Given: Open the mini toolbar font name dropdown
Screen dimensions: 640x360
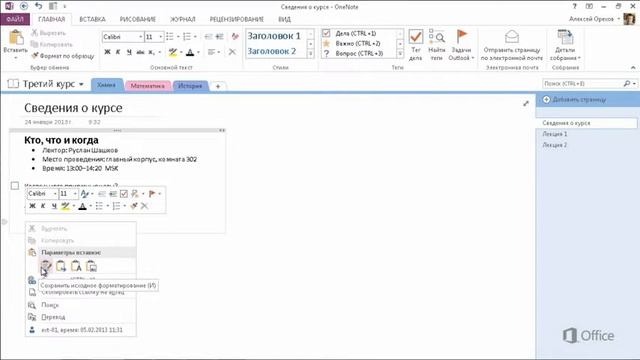Looking at the screenshot, I should click(x=55, y=194).
